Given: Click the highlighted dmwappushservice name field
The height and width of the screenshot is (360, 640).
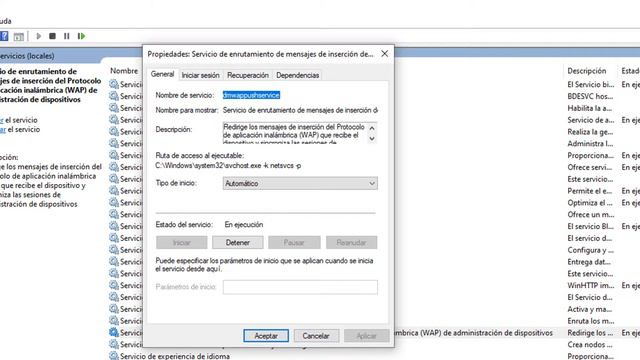Looking at the screenshot, I should 251,95.
